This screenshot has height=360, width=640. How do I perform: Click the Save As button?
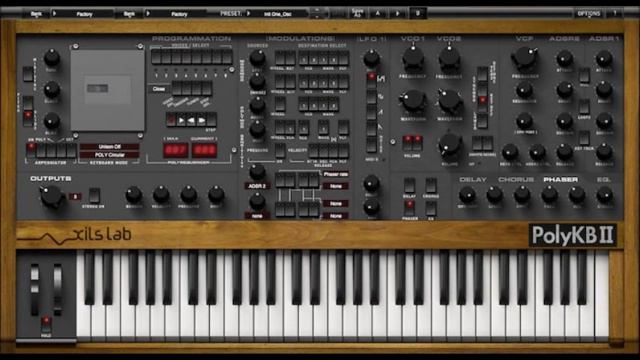(x=357, y=13)
